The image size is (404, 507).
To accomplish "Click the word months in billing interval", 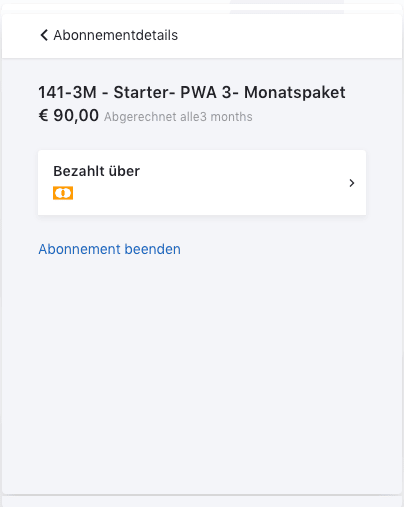I will tap(231, 117).
